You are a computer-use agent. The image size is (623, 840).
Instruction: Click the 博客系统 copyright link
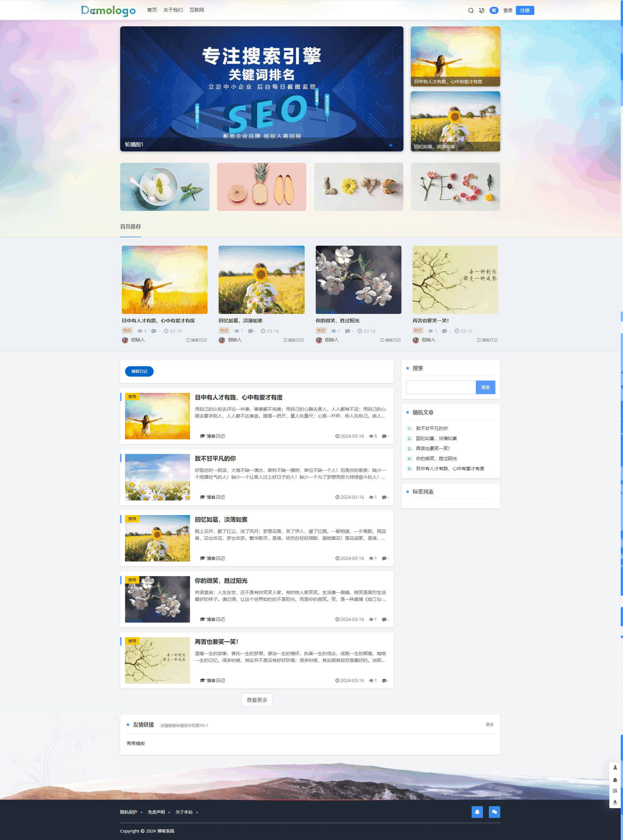tap(166, 831)
